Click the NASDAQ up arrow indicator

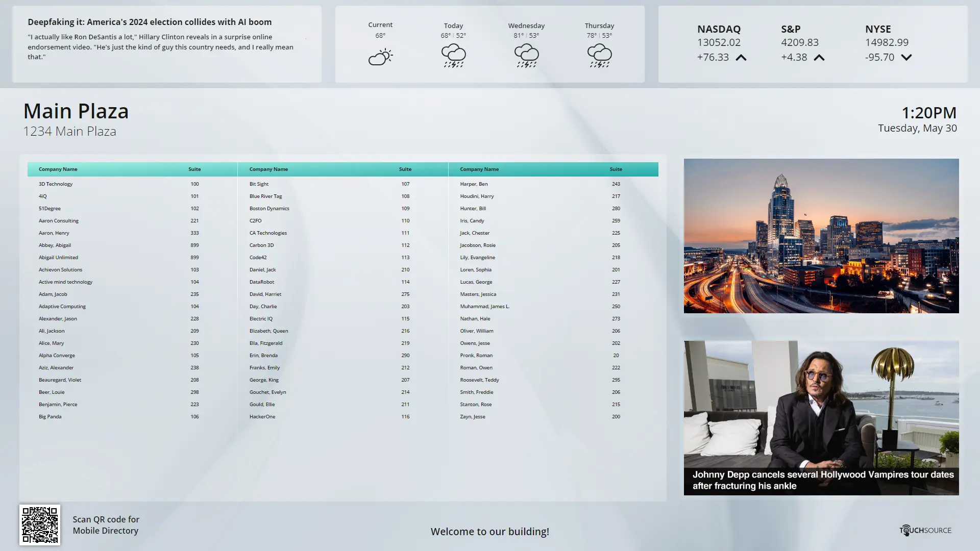741,58
